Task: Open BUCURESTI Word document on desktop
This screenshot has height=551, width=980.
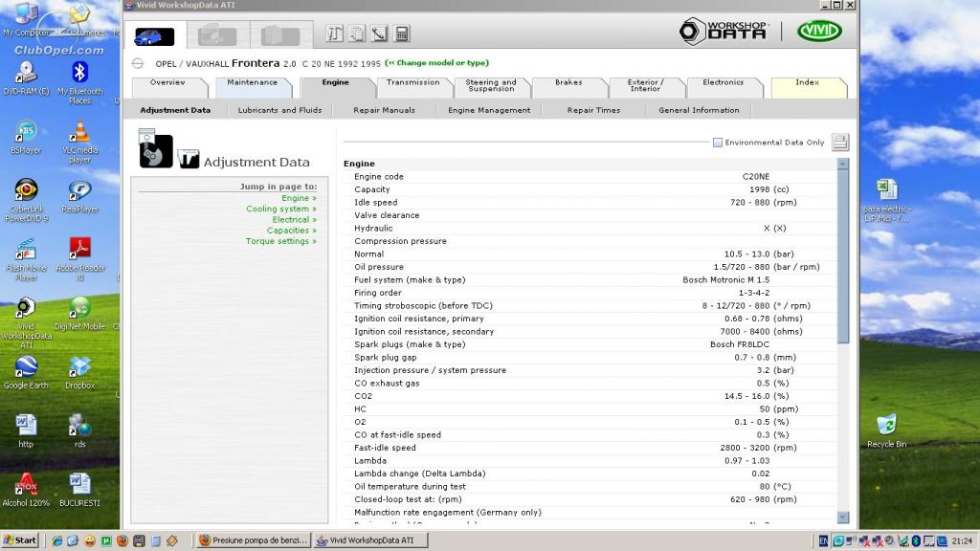Action: pyautogui.click(x=79, y=490)
